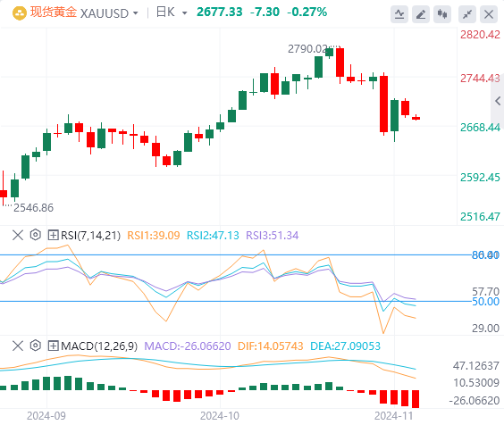Click the 2790.02 high price label
Viewport: 504px width, 425px height.
pyautogui.click(x=307, y=49)
